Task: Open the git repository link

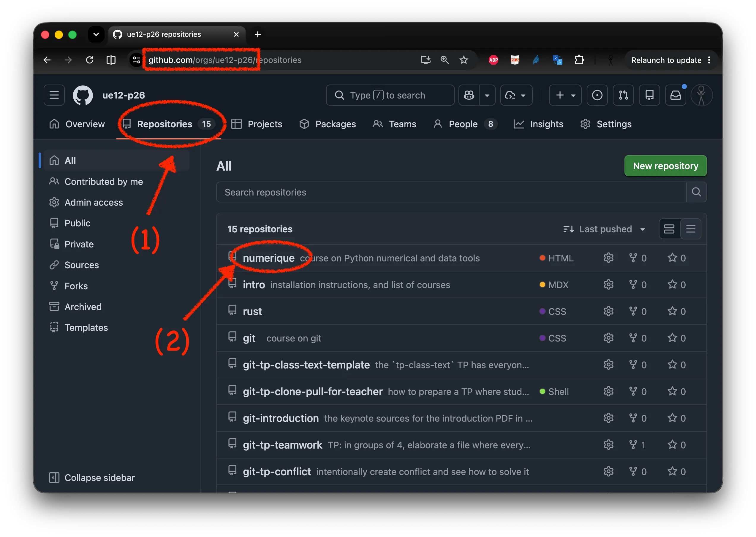Action: coord(249,338)
